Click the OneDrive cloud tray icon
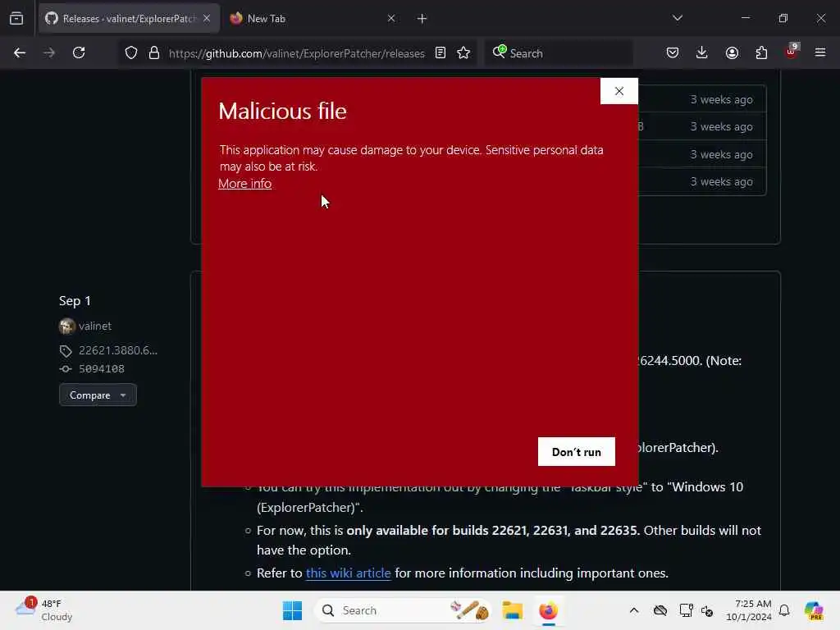Screen dimensions: 840x630 pos(660,610)
